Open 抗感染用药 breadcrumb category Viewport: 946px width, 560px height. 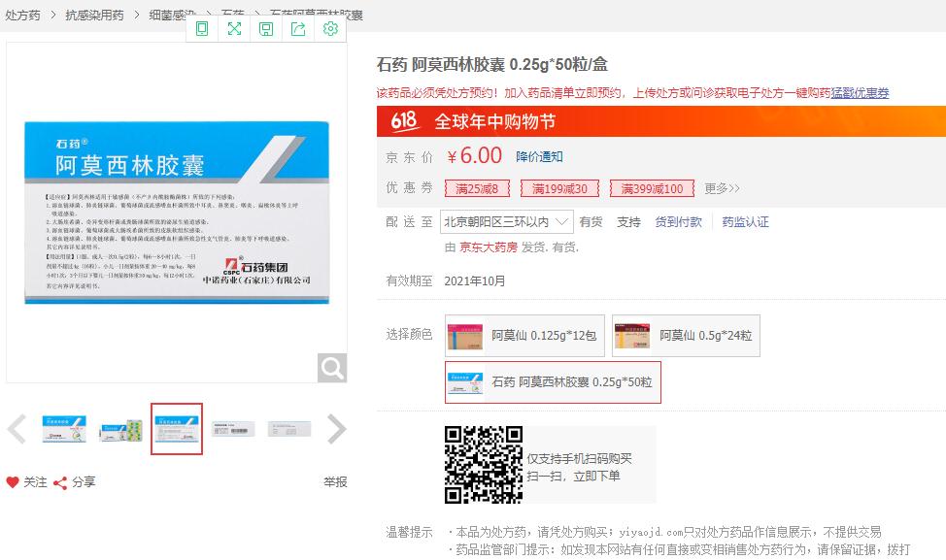click(x=94, y=16)
